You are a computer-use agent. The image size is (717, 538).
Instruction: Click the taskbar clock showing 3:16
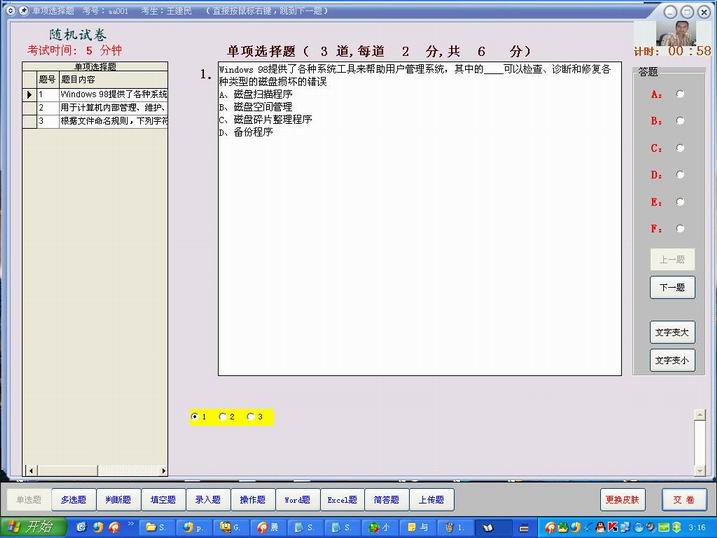click(697, 527)
